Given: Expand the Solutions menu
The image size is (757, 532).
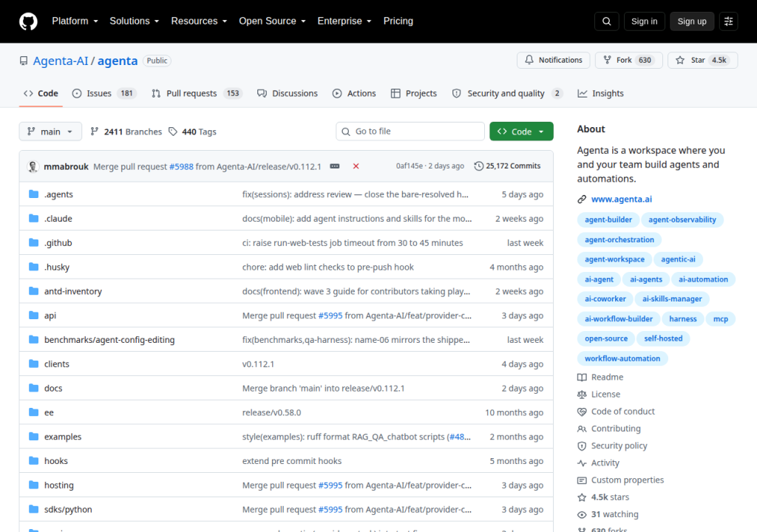Looking at the screenshot, I should [x=135, y=21].
